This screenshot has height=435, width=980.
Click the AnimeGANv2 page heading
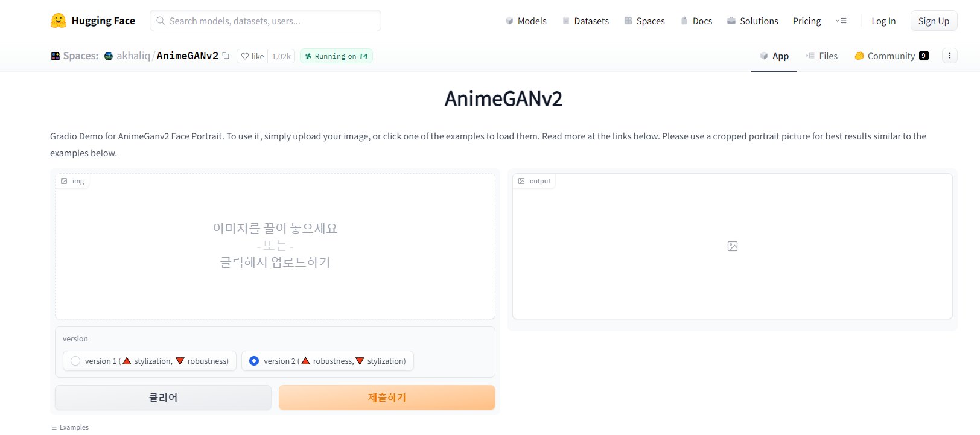click(503, 98)
